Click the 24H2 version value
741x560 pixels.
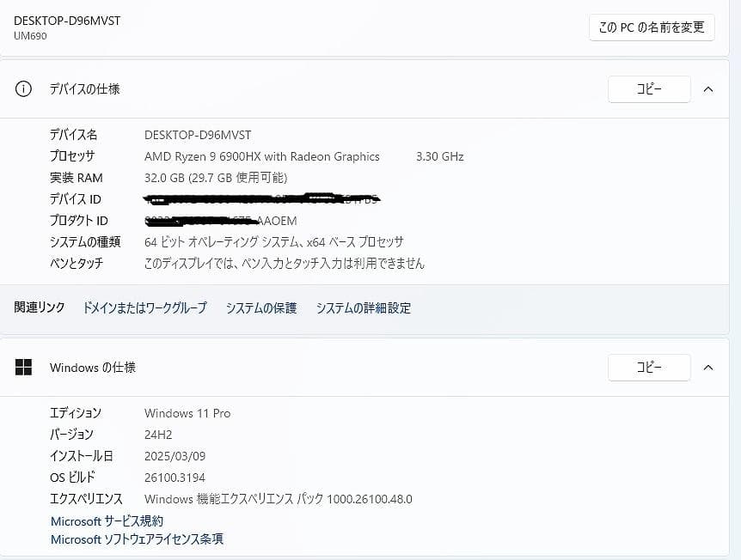pos(157,435)
